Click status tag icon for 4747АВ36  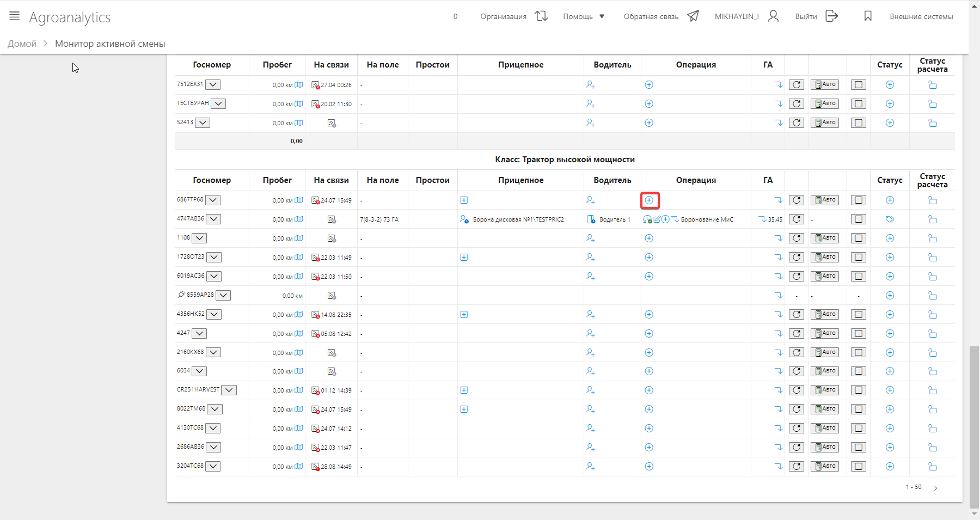click(890, 219)
